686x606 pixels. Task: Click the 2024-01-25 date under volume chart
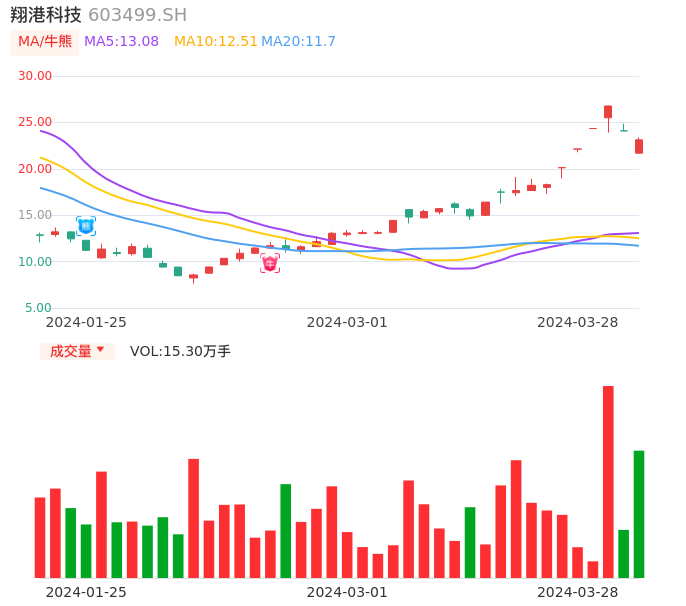click(86, 592)
